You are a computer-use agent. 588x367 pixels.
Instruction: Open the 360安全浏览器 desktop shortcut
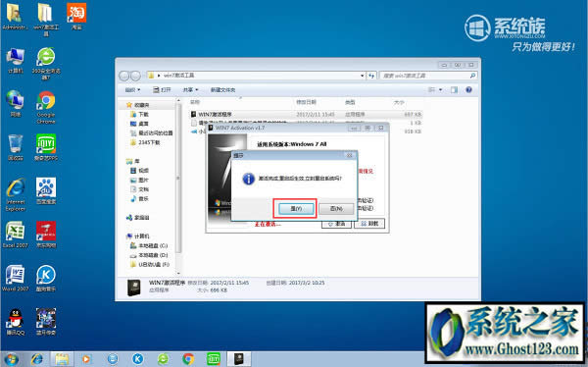(46, 63)
